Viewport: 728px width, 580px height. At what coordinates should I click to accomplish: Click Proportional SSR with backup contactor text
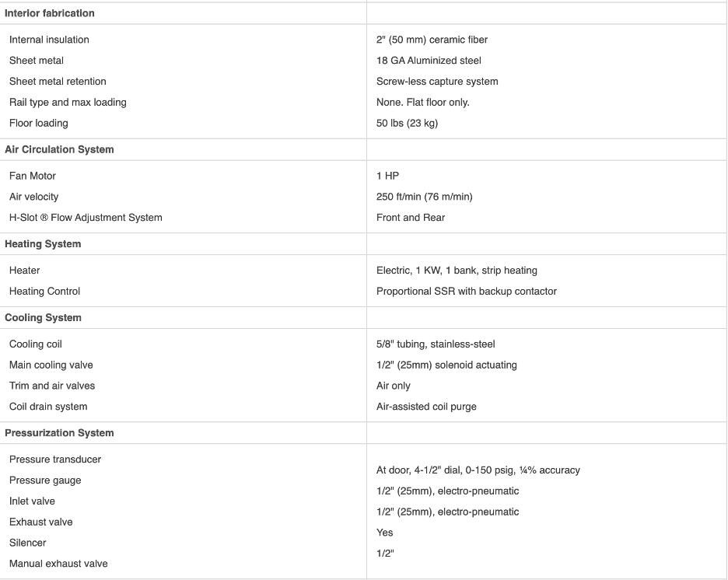coord(466,292)
